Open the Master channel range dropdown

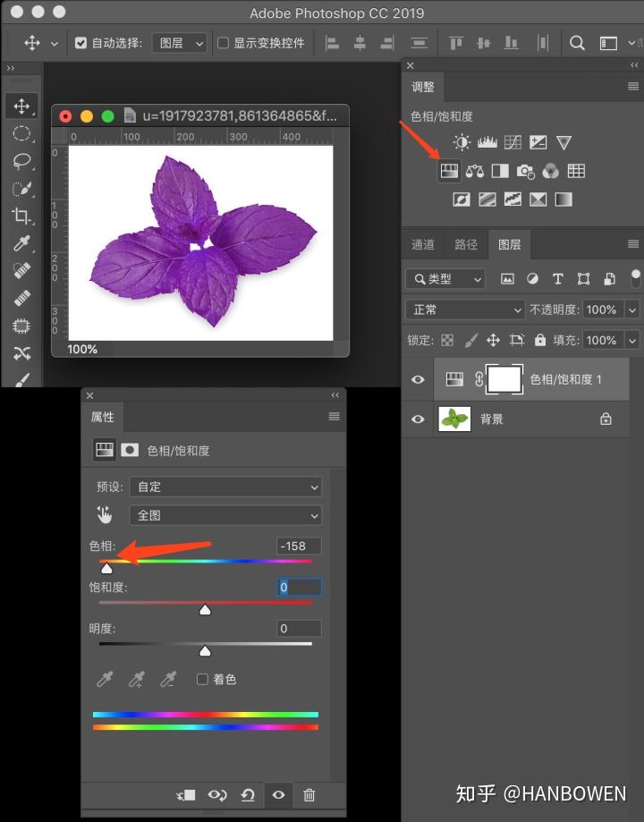225,515
